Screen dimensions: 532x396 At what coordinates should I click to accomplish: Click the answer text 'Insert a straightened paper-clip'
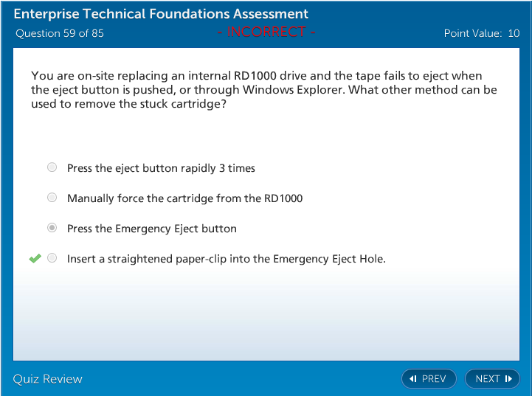click(226, 259)
